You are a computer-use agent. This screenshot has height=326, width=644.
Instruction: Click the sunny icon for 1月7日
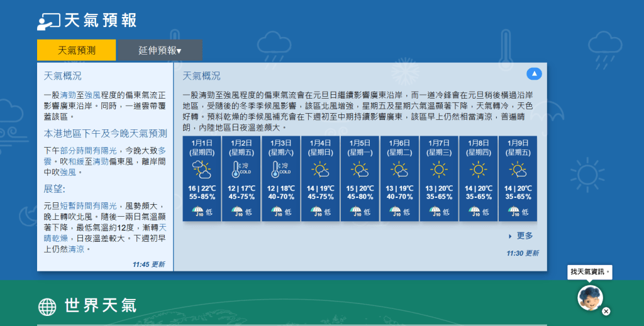(438, 169)
